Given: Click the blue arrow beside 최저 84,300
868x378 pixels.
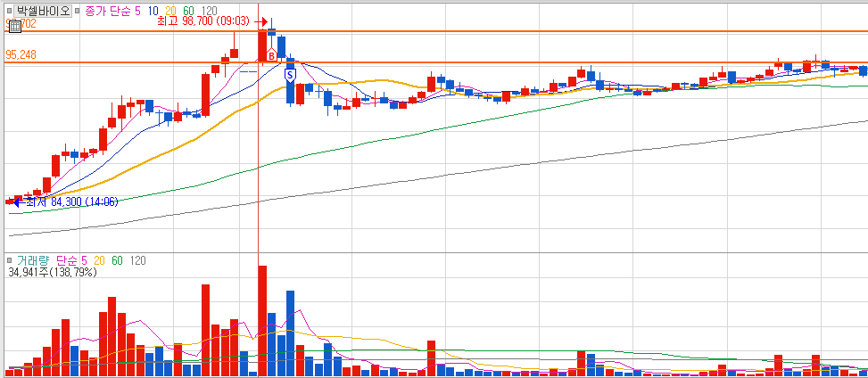Looking at the screenshot, I should point(19,202).
